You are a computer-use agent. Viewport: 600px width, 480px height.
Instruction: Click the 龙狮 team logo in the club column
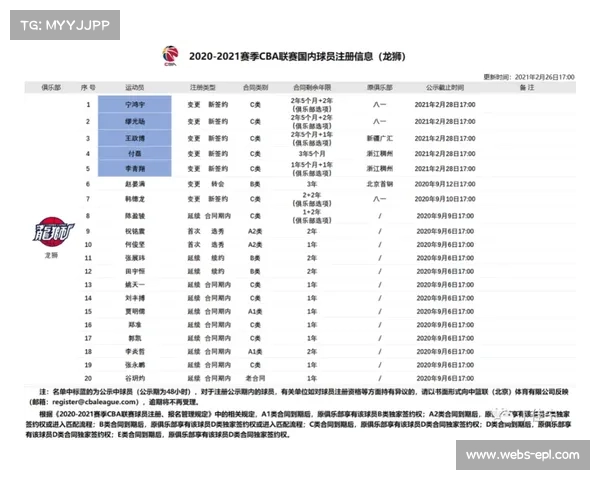click(x=53, y=232)
